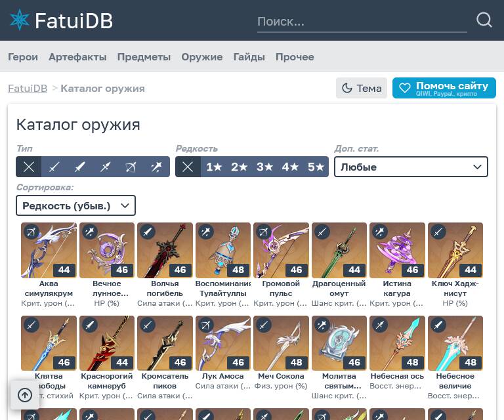Open the Оружие menu

coord(202,57)
